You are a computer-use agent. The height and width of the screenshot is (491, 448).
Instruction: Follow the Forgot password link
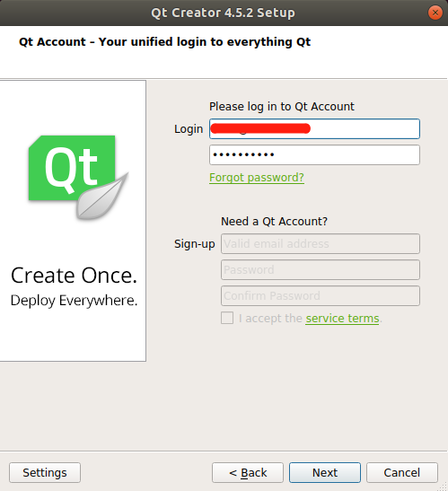point(257,178)
